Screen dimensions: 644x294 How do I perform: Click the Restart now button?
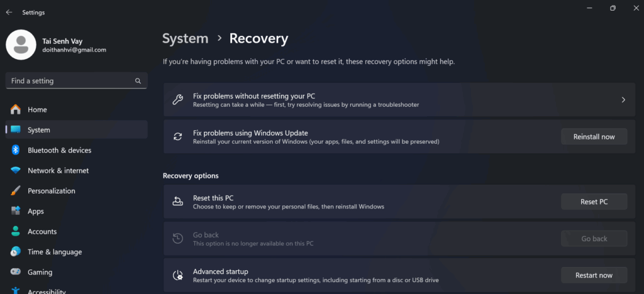594,275
